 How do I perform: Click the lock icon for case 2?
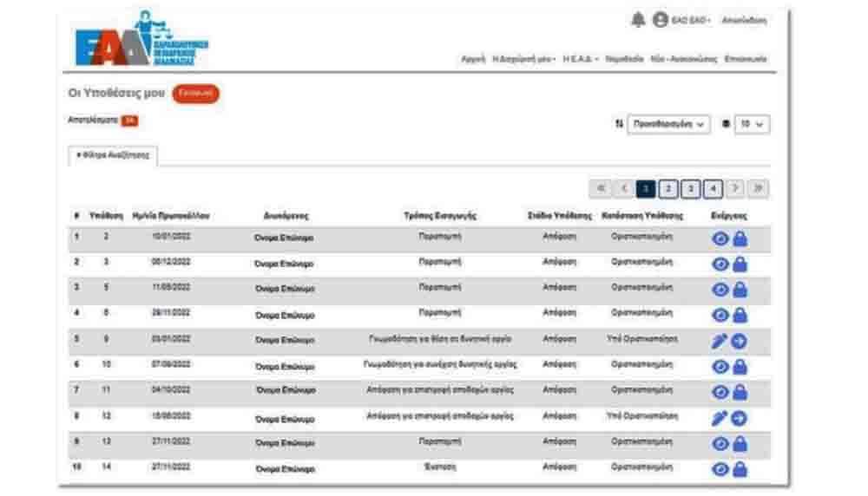coord(740,240)
